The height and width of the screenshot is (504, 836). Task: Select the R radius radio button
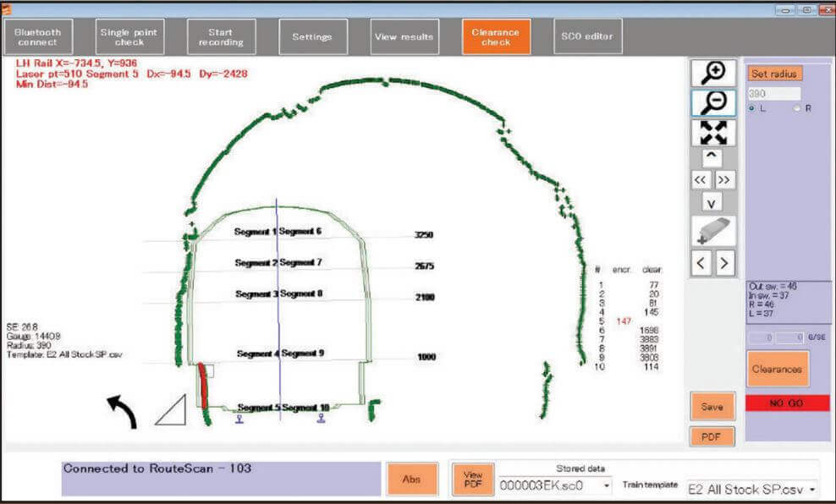(x=796, y=108)
